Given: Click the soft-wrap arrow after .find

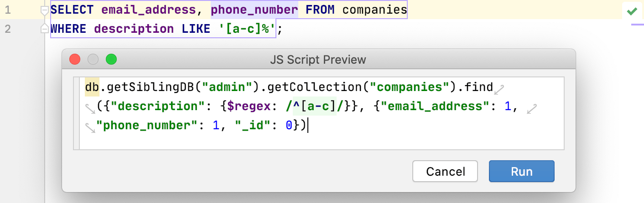Looking at the screenshot, I should [x=499, y=88].
